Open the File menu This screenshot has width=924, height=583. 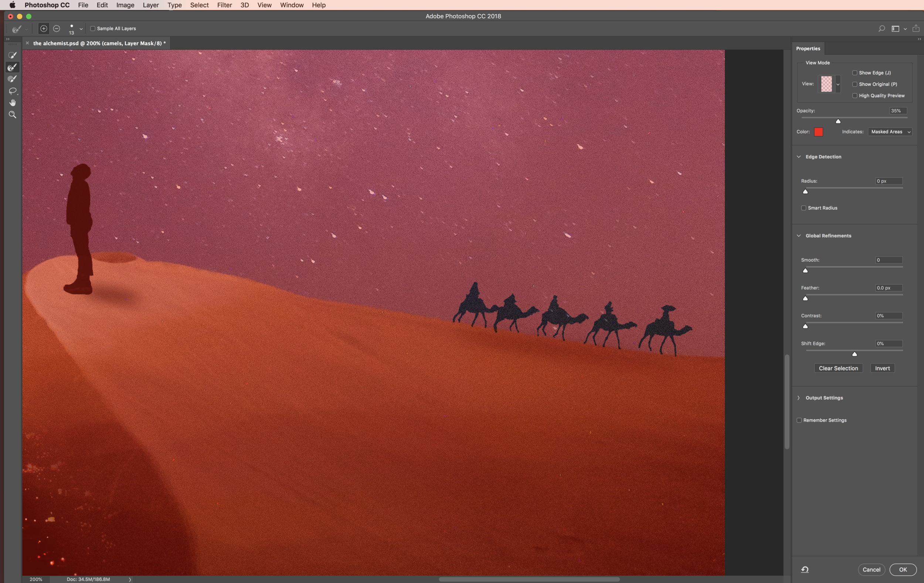pyautogui.click(x=83, y=5)
